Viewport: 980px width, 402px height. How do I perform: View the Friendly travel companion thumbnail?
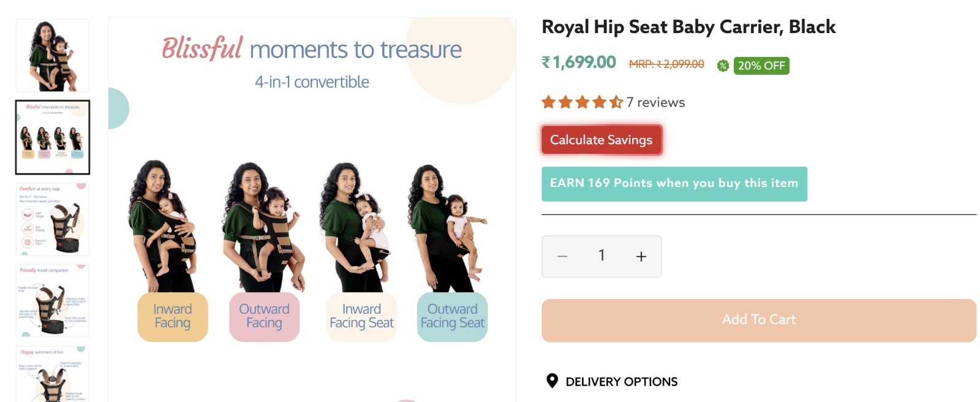click(x=53, y=300)
